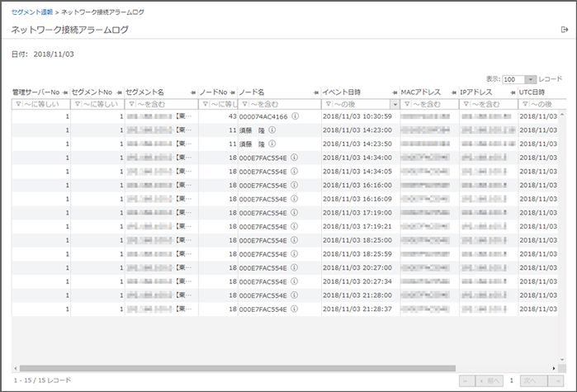This screenshot has height=392, width=577.
Task: Click filter funnel icon in 管理サーバーNo column
Action: (17, 105)
